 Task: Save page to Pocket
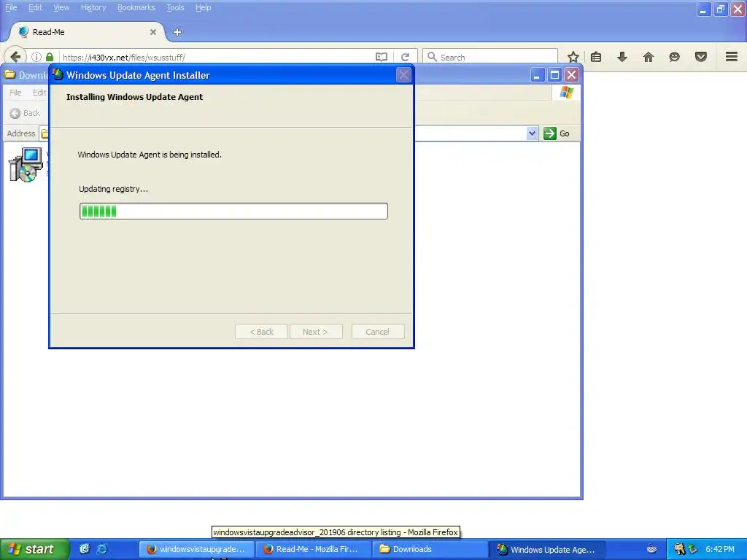701,57
